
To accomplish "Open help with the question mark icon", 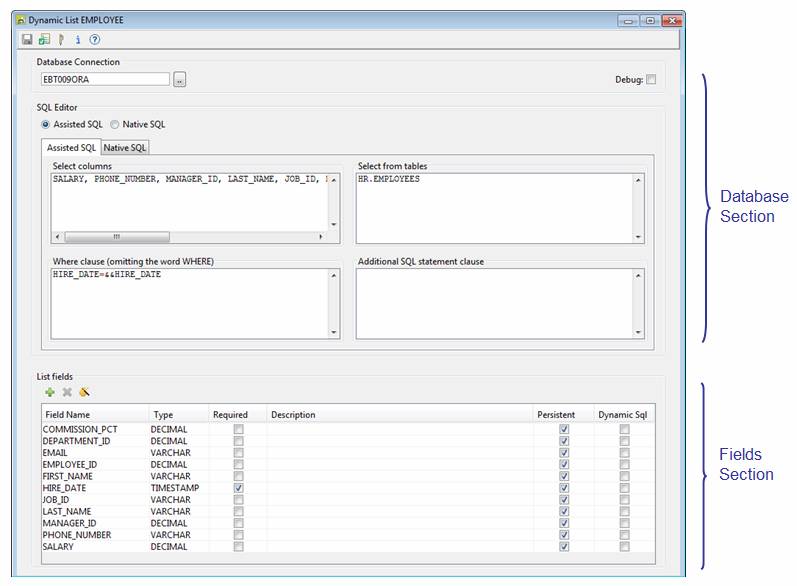I will click(95, 40).
